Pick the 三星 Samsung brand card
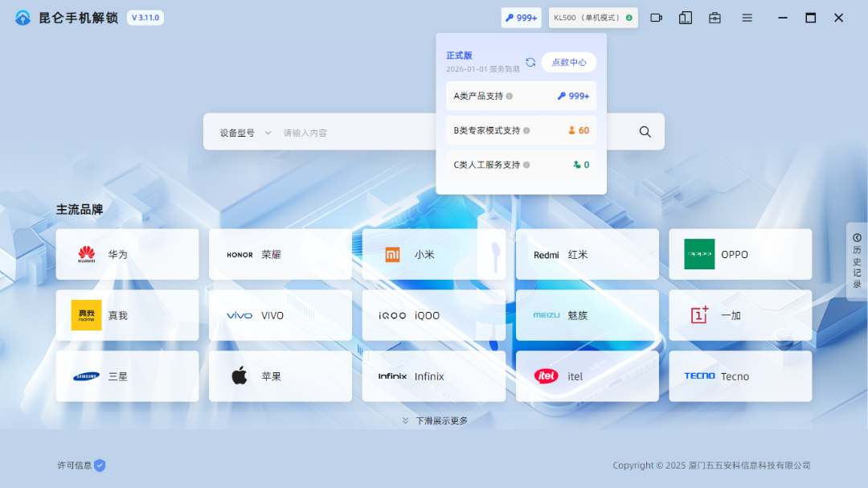This screenshot has height=488, width=868. [x=127, y=376]
